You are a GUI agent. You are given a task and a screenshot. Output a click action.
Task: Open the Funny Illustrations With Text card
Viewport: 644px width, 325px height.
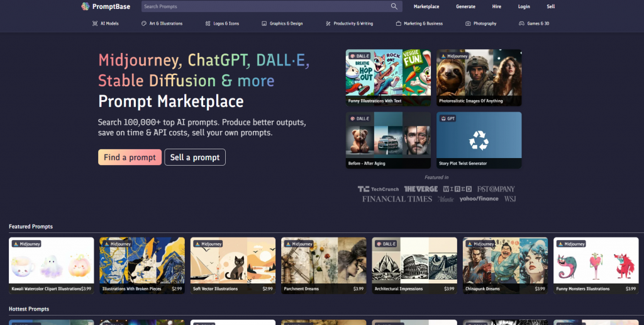click(x=388, y=77)
